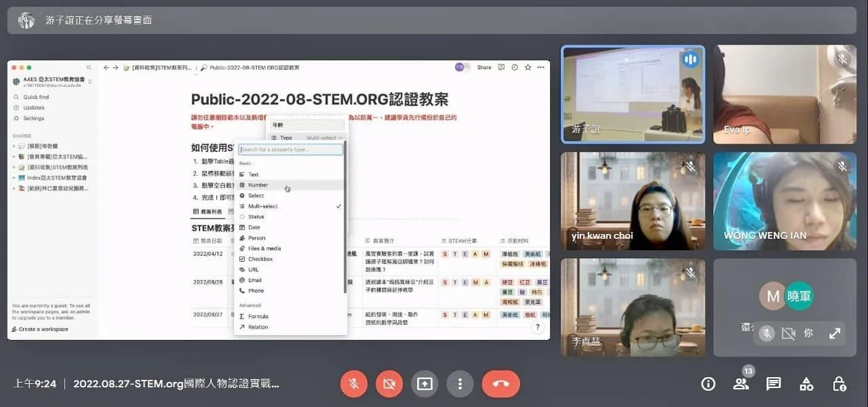
Task: Expand the [範例]林口夏恩幼兒園 page
Action: pos(14,188)
